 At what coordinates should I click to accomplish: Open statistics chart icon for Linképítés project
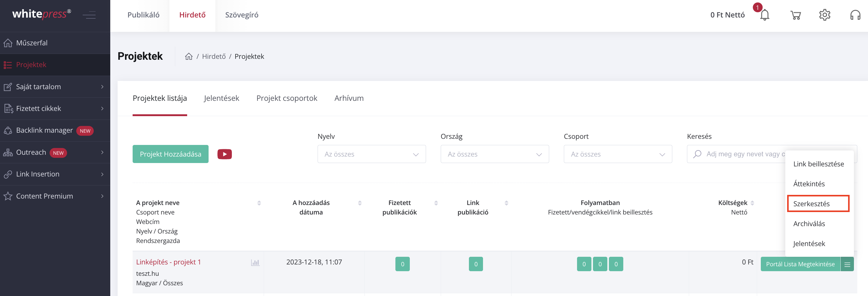(x=255, y=262)
